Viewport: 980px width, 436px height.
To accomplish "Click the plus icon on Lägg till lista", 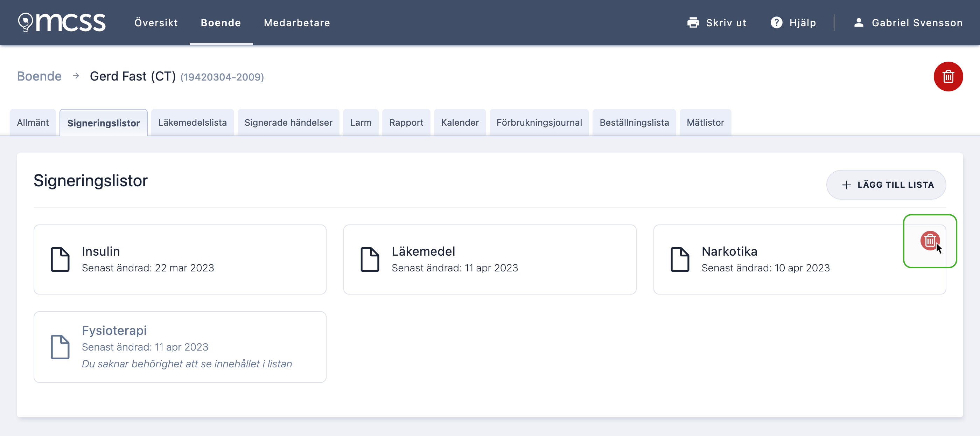I will 846,185.
